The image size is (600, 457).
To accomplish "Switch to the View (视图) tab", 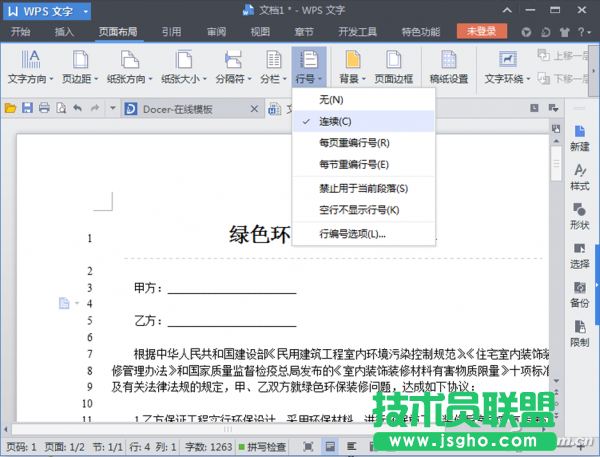I will 260,32.
